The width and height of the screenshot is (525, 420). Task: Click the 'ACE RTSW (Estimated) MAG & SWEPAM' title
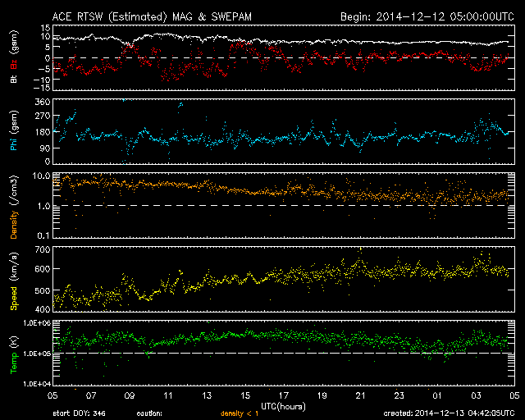click(x=152, y=16)
